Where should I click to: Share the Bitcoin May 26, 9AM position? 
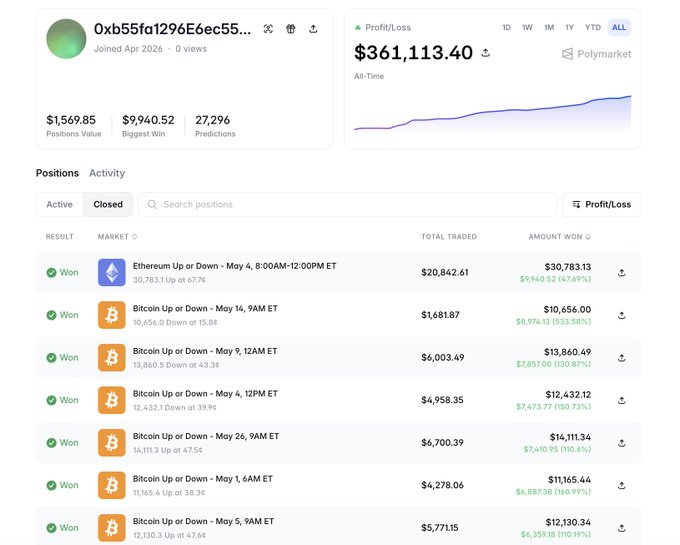tap(621, 443)
